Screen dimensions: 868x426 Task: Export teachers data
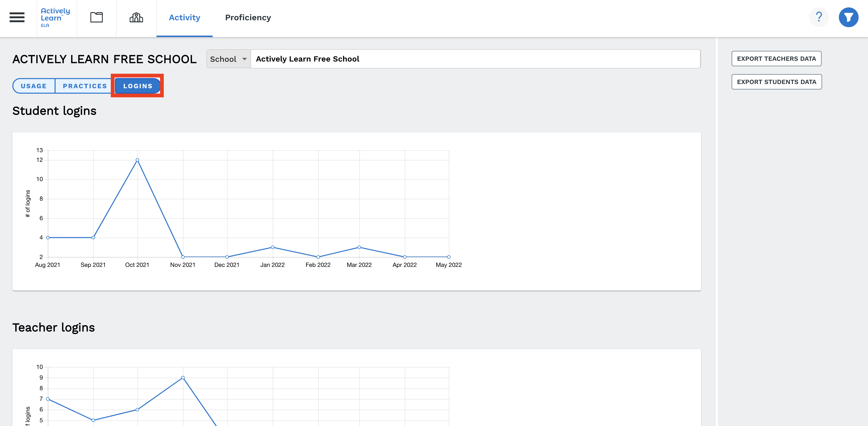(776, 59)
